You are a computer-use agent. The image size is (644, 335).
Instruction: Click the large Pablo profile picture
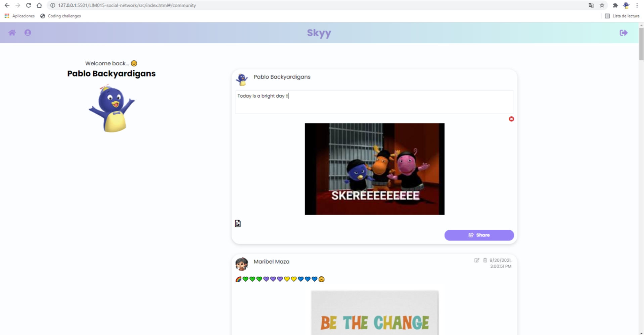point(111,108)
